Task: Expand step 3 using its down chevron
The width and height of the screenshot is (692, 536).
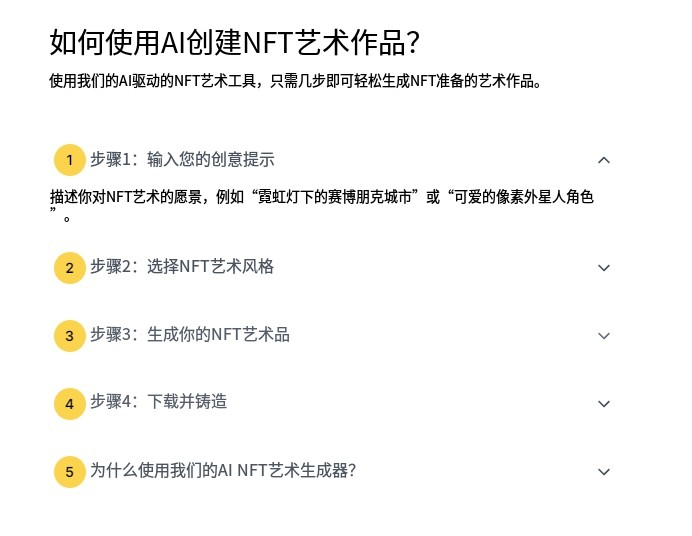Action: pyautogui.click(x=603, y=336)
